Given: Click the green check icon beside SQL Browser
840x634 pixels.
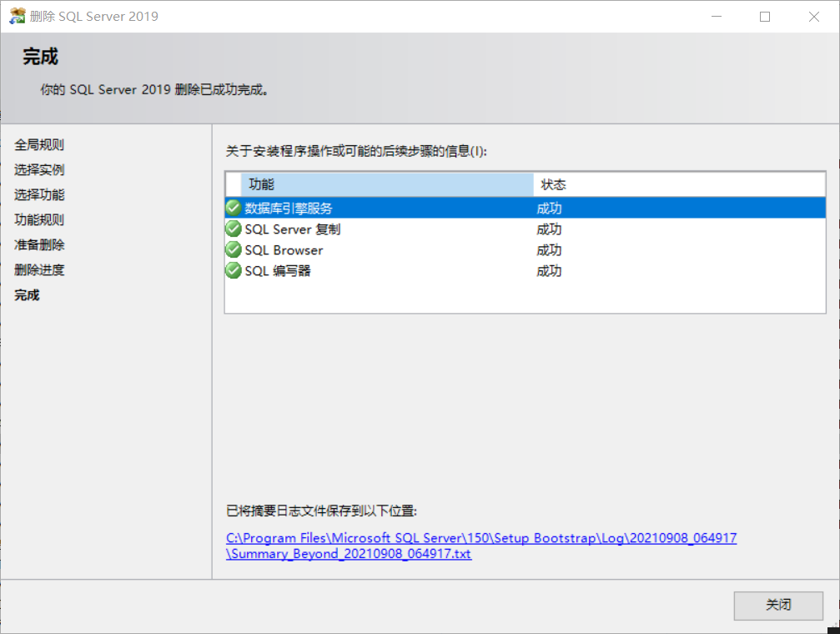Looking at the screenshot, I should tap(233, 249).
